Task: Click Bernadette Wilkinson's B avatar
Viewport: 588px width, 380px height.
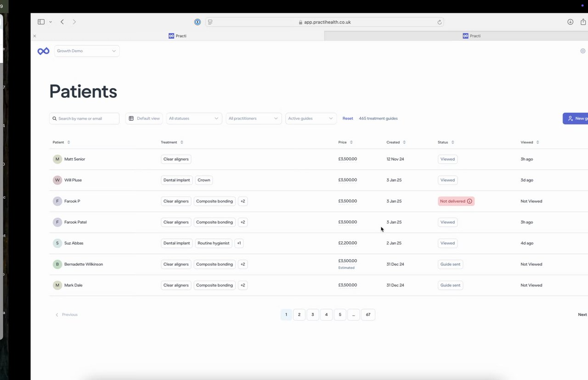Action: click(57, 264)
